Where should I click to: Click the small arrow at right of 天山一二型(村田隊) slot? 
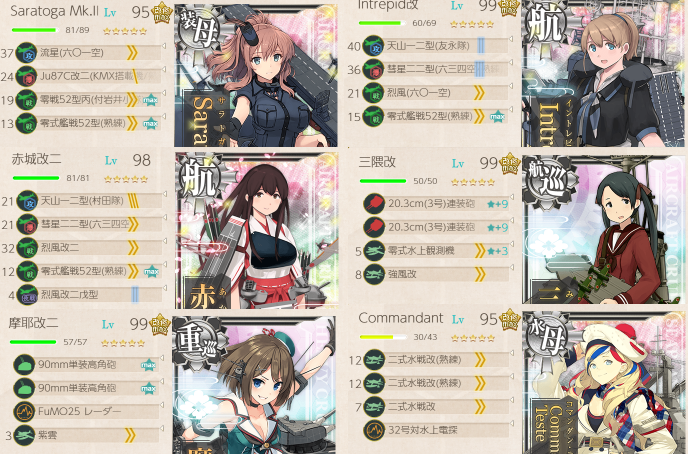tap(165, 193)
